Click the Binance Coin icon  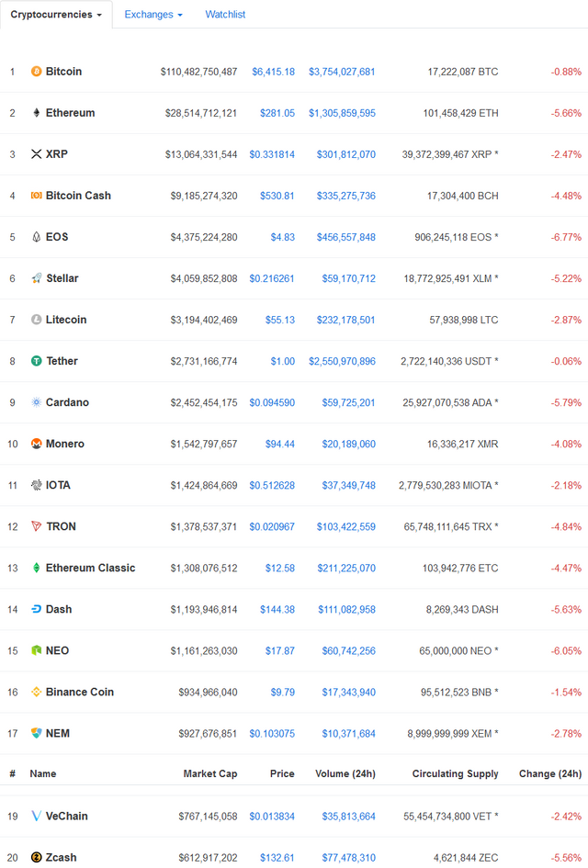[37, 692]
